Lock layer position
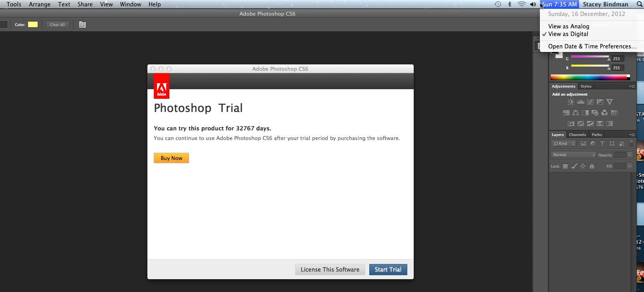This screenshot has width=644, height=292. coord(583,166)
